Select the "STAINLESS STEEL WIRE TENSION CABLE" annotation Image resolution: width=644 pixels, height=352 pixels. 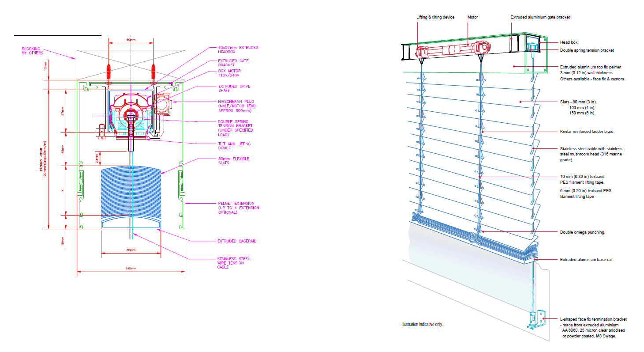(x=234, y=263)
